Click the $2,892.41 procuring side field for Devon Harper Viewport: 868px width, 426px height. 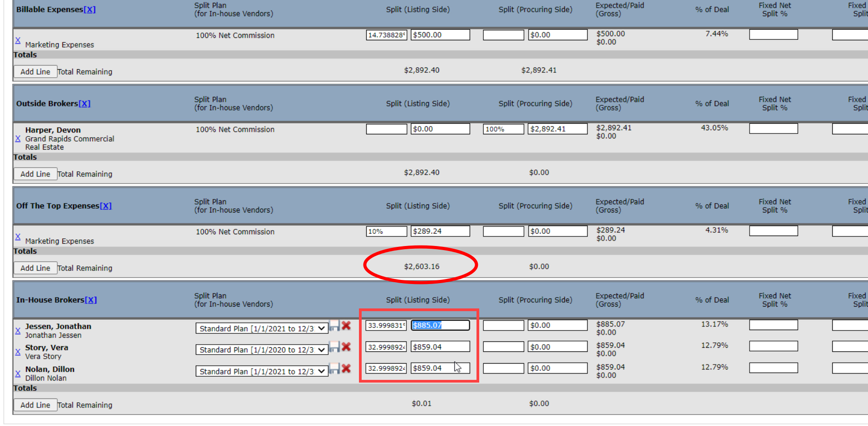coord(557,129)
